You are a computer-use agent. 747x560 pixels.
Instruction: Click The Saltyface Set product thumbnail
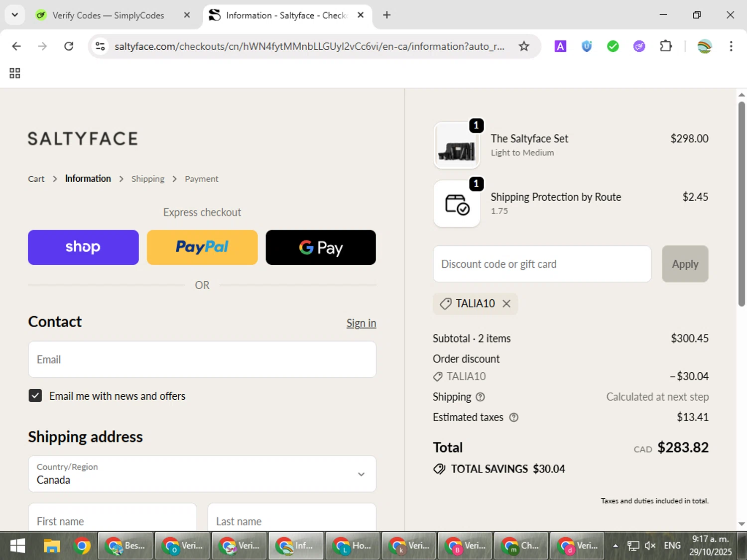click(457, 145)
